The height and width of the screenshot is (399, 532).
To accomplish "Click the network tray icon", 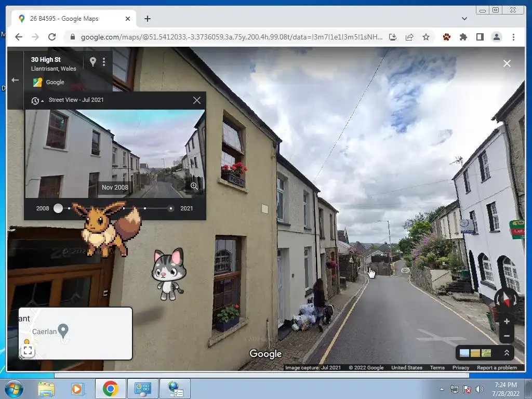I will pos(454,389).
